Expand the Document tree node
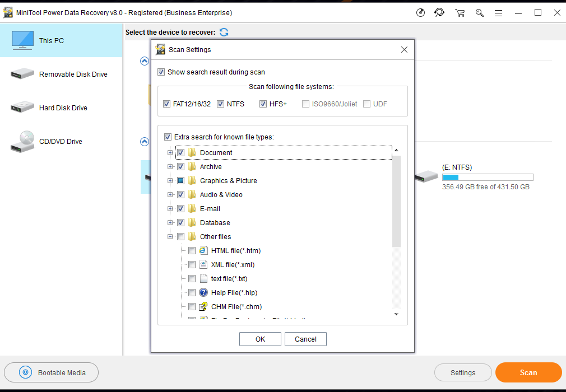Screen dimensions: 566x392 coord(170,152)
